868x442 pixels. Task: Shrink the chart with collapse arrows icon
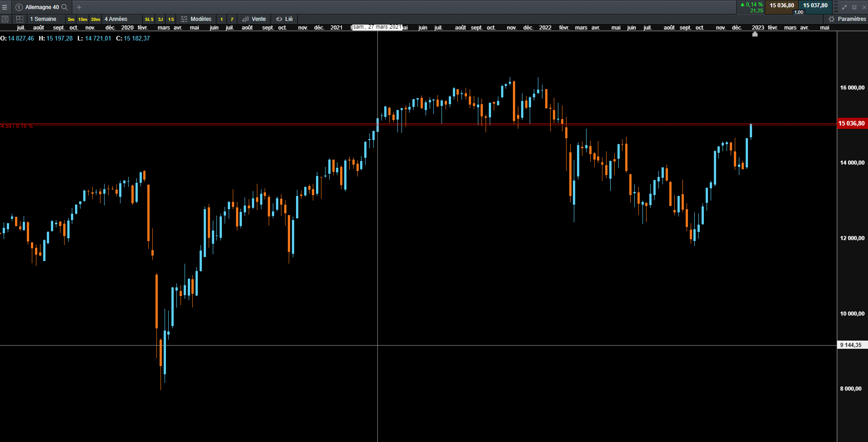tap(844, 7)
